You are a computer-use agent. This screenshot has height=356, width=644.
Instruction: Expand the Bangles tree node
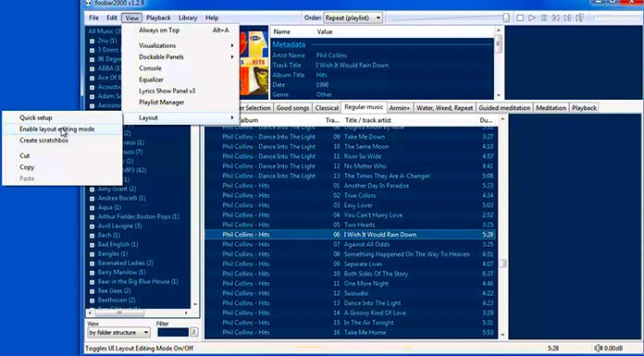point(92,254)
